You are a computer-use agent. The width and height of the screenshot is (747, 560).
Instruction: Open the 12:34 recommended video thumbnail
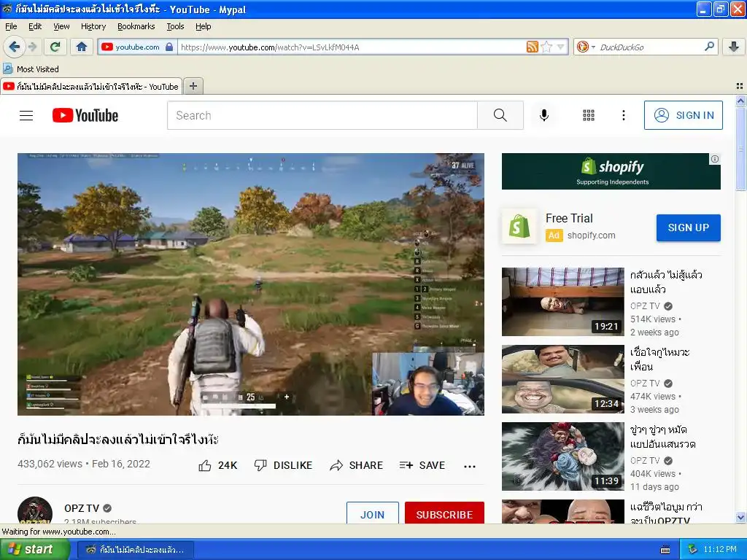point(563,379)
